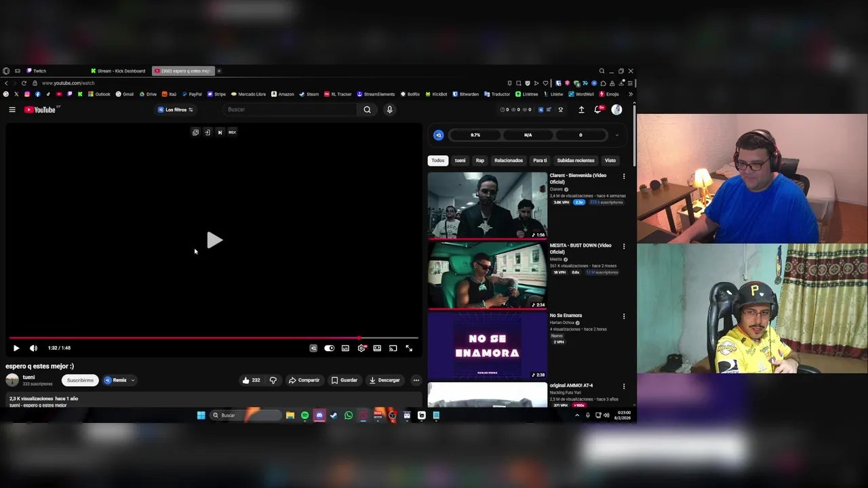The width and height of the screenshot is (868, 488).
Task: Mute the video with the speaker icon
Action: [33, 348]
